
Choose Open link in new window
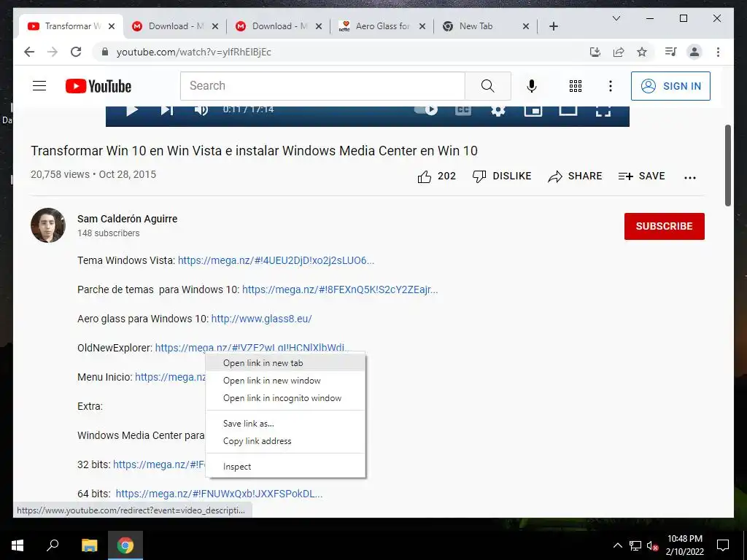point(285,381)
